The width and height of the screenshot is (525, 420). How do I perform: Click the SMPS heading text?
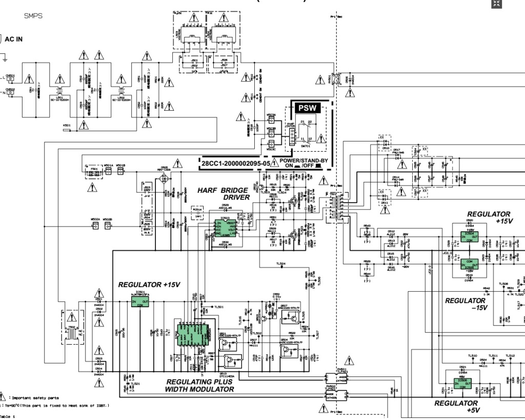click(x=33, y=16)
